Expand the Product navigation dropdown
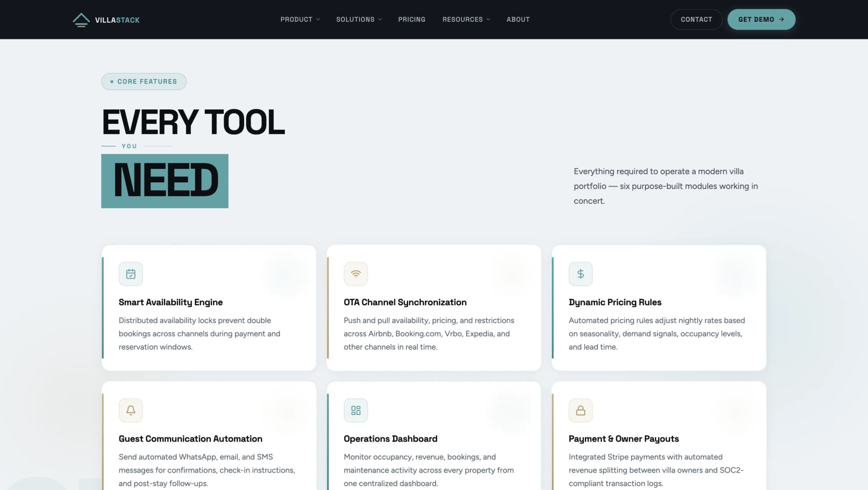The image size is (868, 490). (300, 19)
